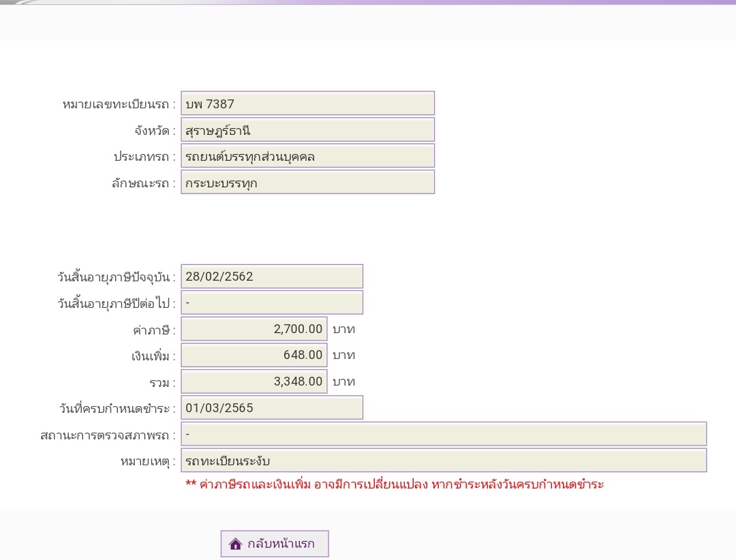
Task: Click the จังหวัด field showing สุราษฎร์ธานี
Action: pos(308,129)
